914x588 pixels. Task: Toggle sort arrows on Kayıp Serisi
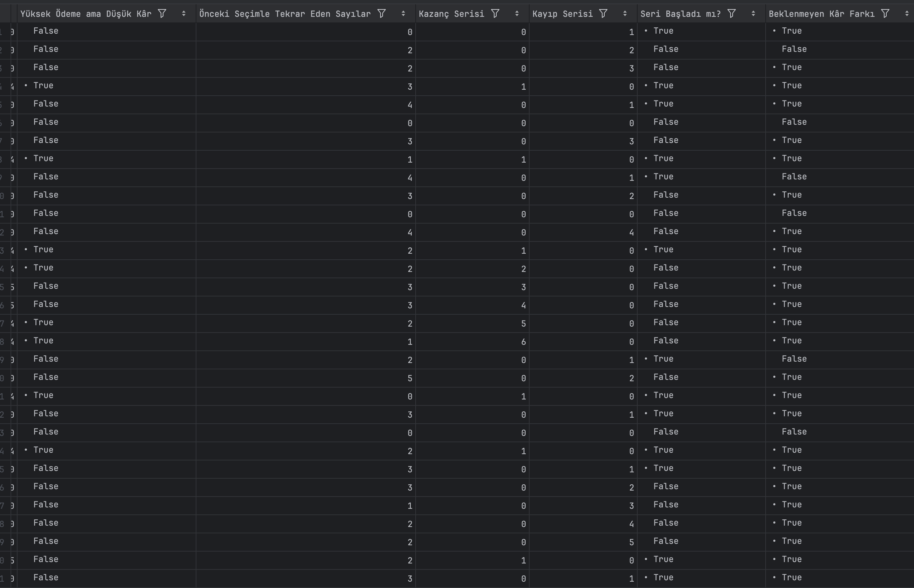pos(625,14)
